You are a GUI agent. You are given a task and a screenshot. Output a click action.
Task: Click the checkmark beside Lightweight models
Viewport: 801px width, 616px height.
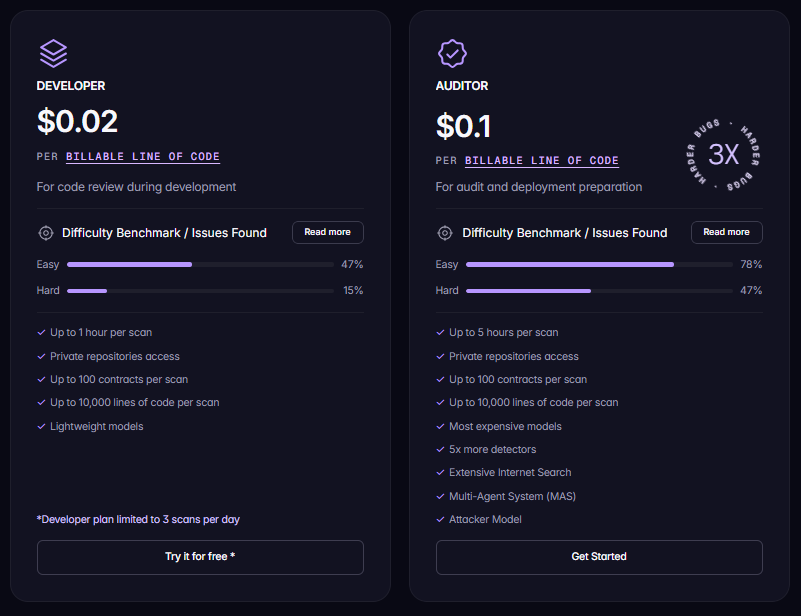(x=39, y=426)
